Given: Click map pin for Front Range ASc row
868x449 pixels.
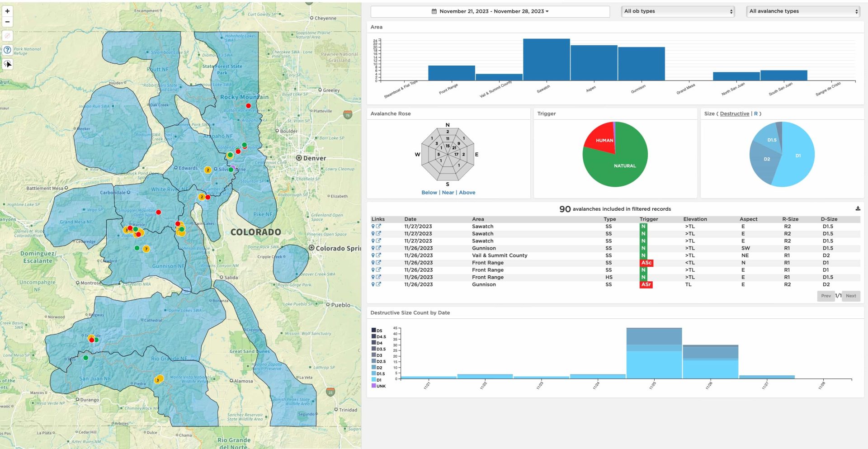Looking at the screenshot, I should tap(373, 263).
